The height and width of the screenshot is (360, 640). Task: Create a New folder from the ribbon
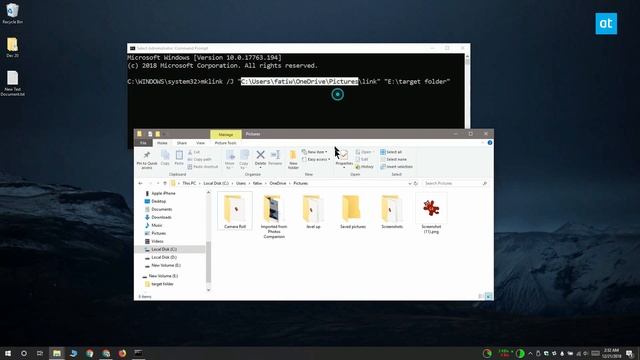pos(293,159)
